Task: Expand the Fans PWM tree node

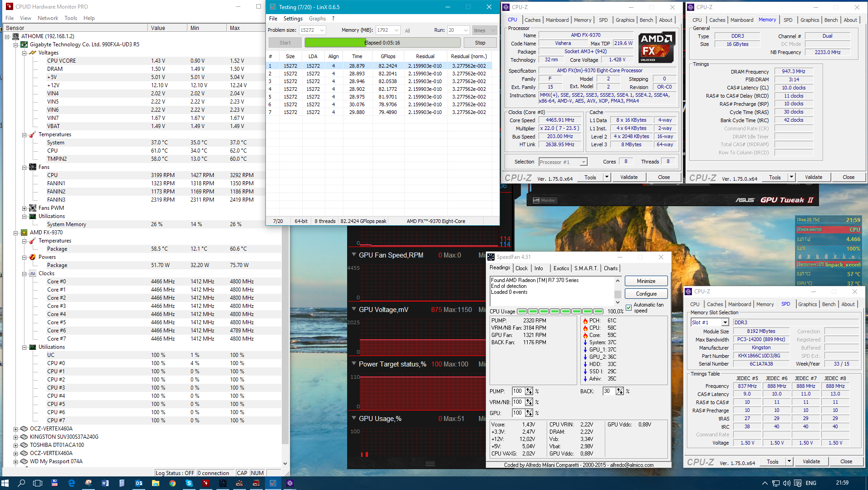Action: (x=24, y=208)
